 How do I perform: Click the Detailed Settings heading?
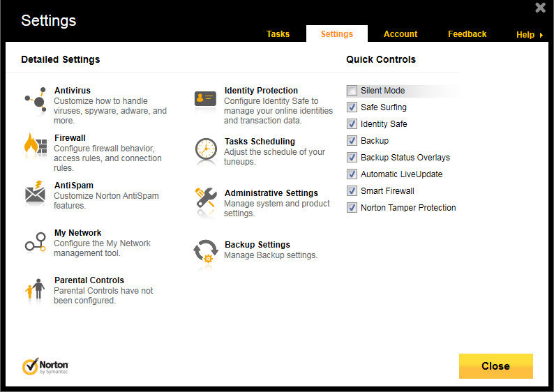[61, 59]
